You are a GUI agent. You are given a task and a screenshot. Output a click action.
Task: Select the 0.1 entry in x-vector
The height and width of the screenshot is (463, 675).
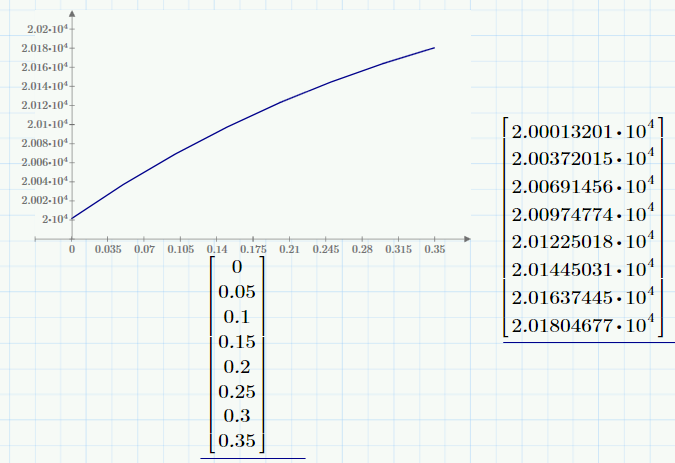coord(237,317)
